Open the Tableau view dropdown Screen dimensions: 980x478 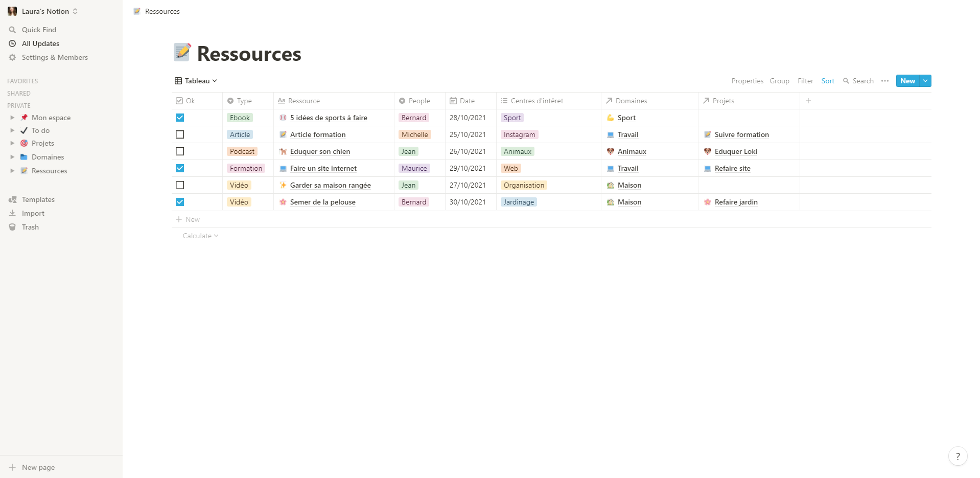196,81
